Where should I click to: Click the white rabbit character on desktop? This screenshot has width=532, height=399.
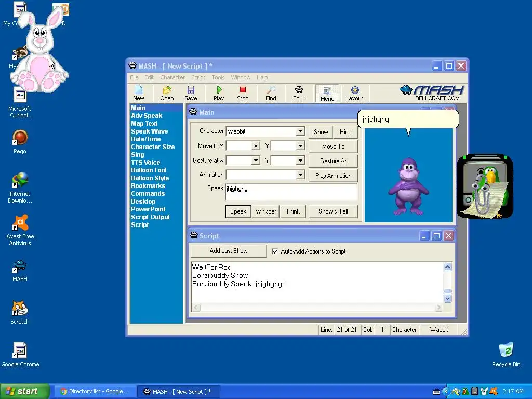39,51
